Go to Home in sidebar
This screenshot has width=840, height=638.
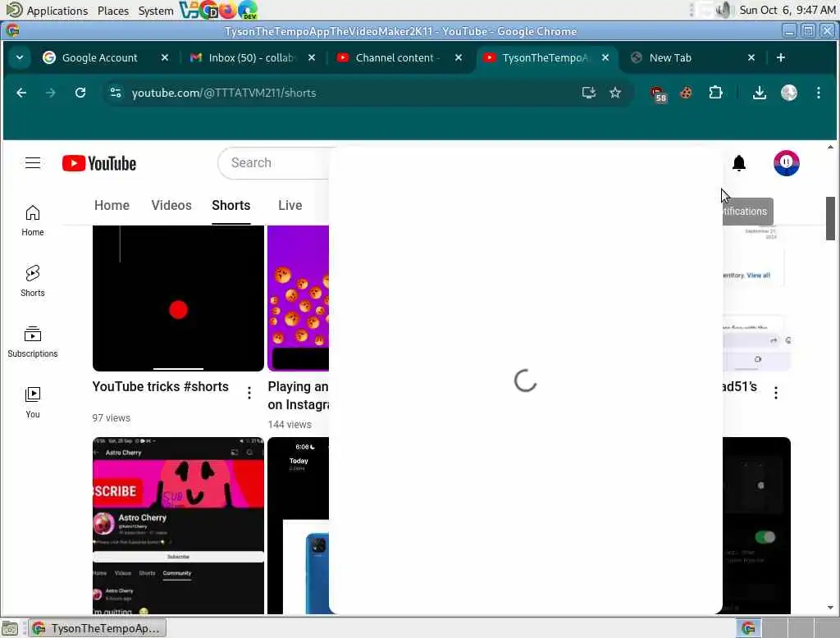click(x=33, y=221)
